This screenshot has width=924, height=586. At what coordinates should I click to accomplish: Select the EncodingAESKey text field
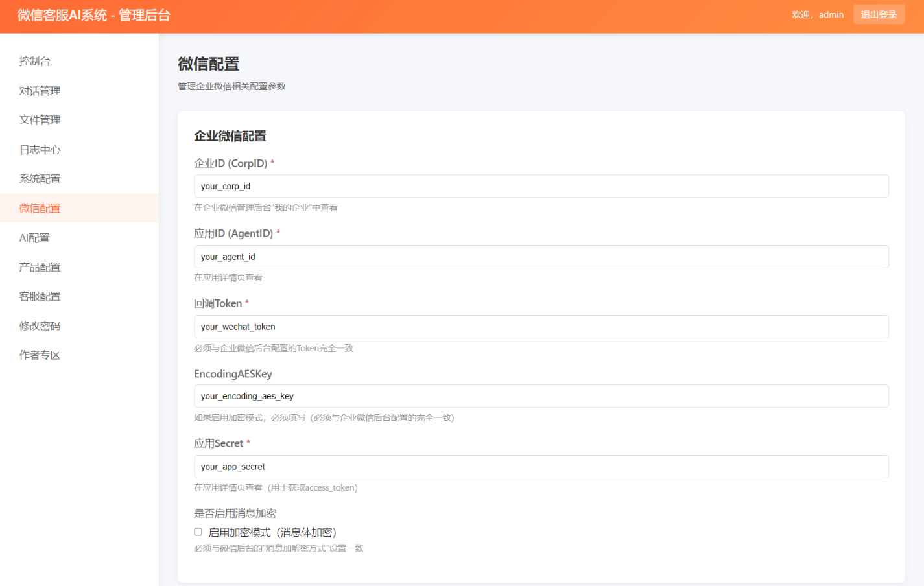tap(541, 396)
